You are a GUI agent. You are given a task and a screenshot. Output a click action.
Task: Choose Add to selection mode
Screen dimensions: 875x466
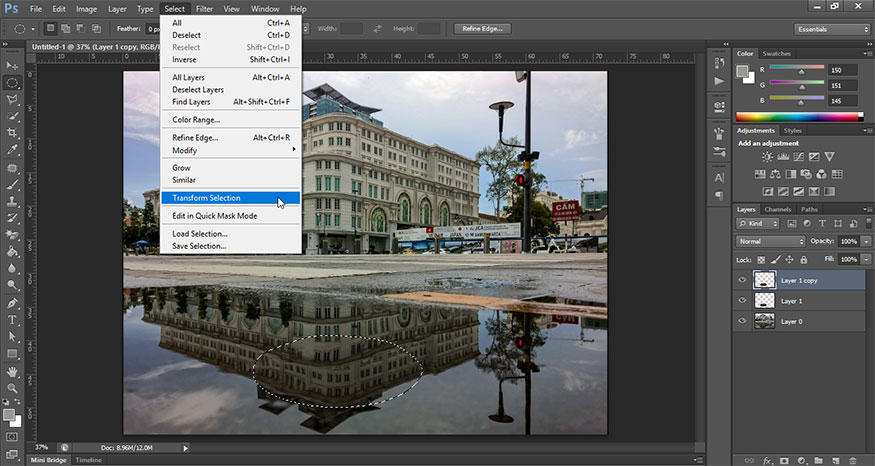(x=66, y=28)
